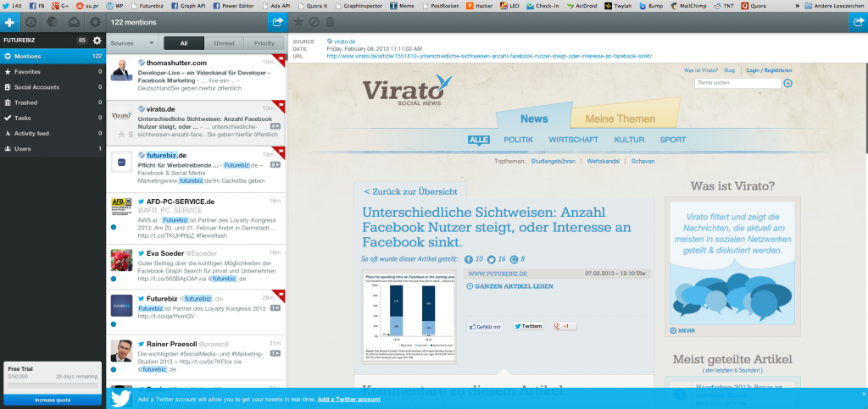Open the top toolbar settings gear

point(95,23)
